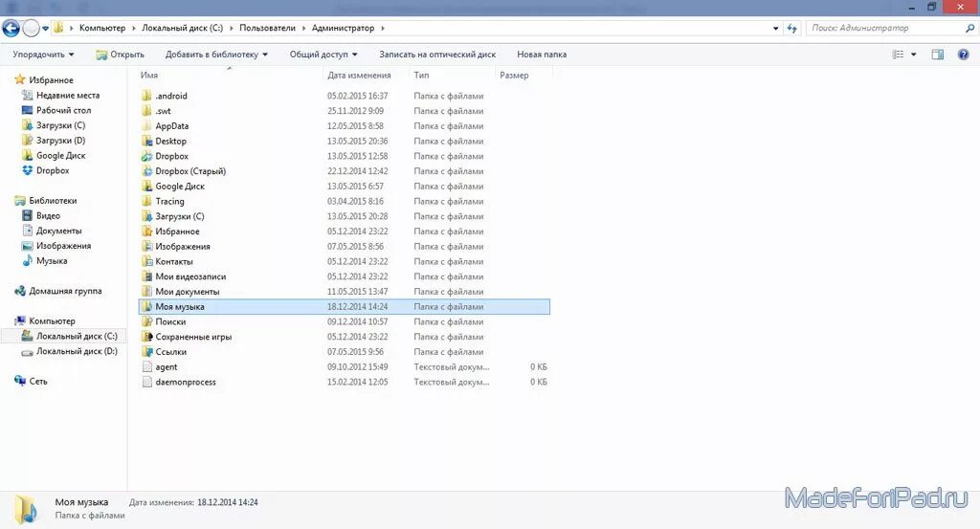
Task: Select the Изображения folder in the file list
Action: 176,246
